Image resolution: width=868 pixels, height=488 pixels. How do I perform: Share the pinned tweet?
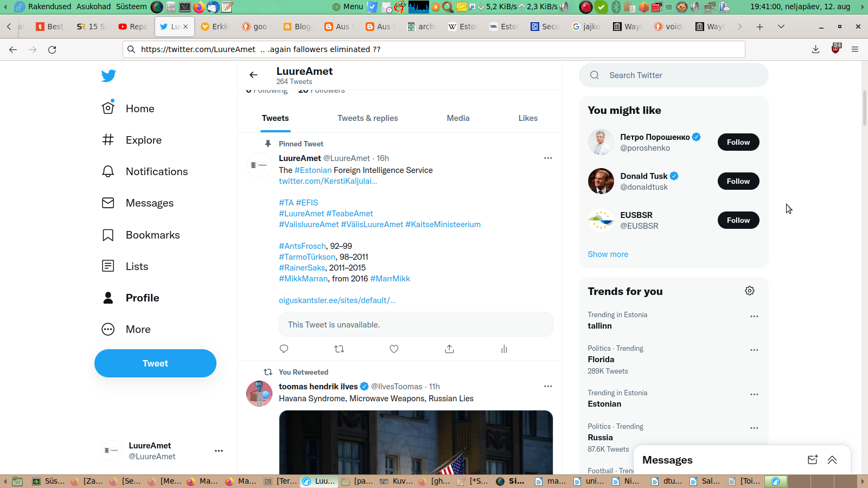[x=449, y=349]
